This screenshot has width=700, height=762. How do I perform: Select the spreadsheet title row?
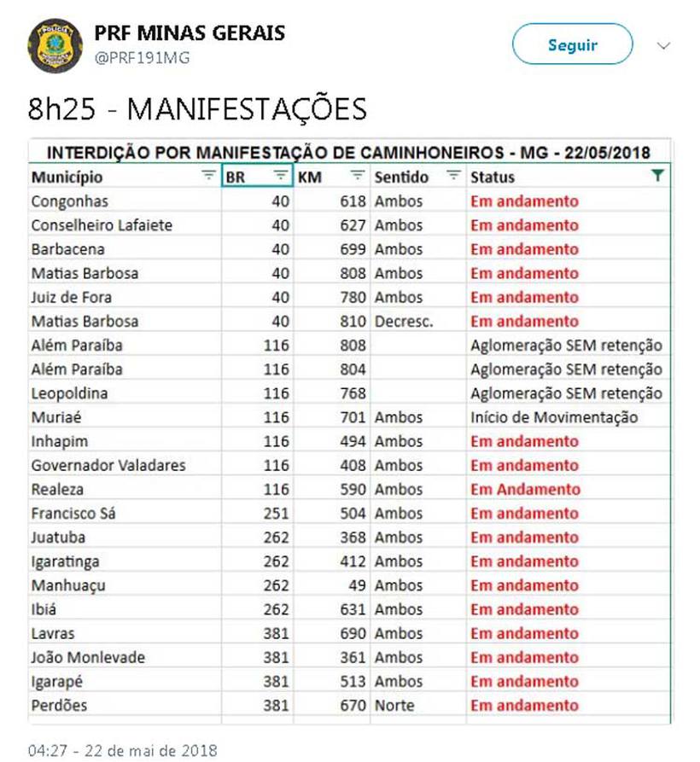coord(348,153)
